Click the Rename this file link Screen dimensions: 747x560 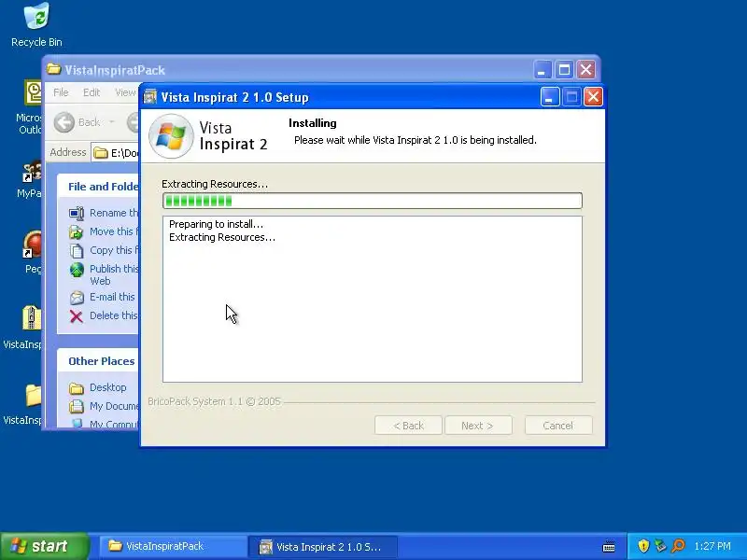[114, 213]
